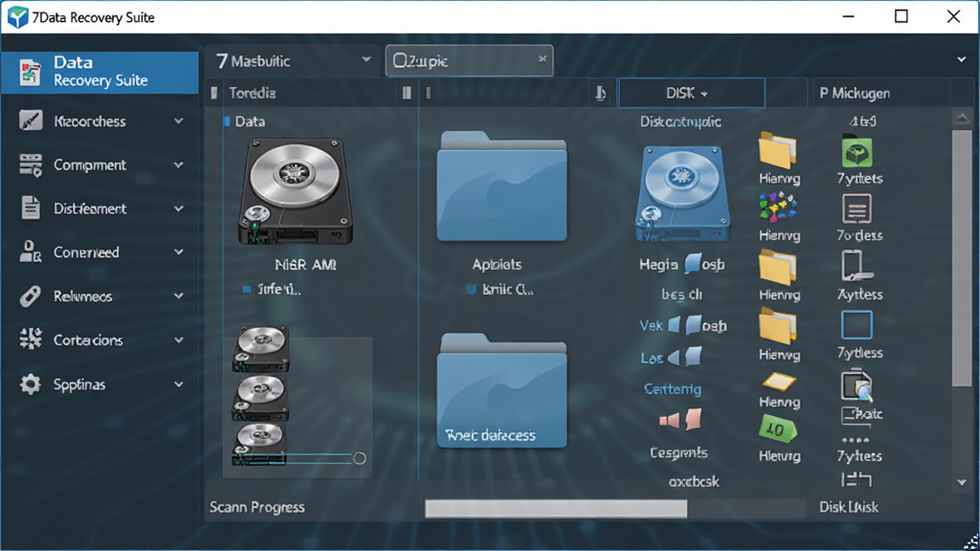Click the Compment sidebar icon

pos(30,165)
